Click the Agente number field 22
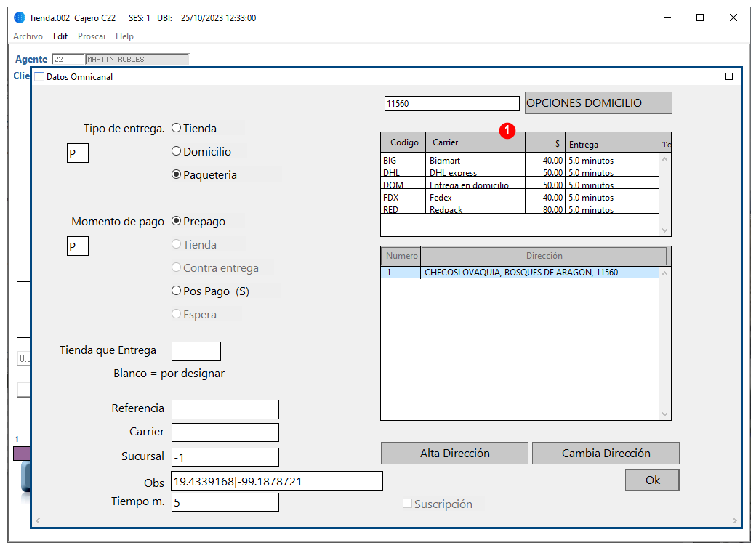Screen dimensions: 756x548 point(68,60)
